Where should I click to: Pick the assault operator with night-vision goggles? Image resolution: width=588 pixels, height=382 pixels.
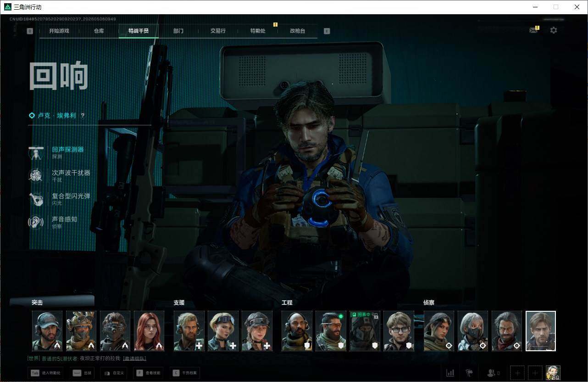click(115, 331)
